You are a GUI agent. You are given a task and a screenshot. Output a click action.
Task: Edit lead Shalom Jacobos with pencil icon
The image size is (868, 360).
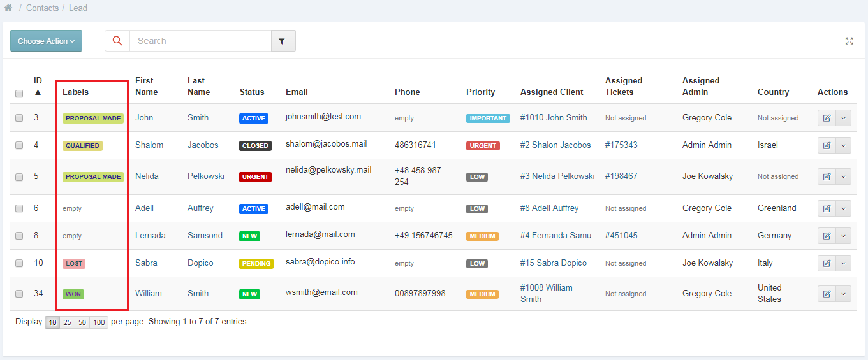(827, 145)
